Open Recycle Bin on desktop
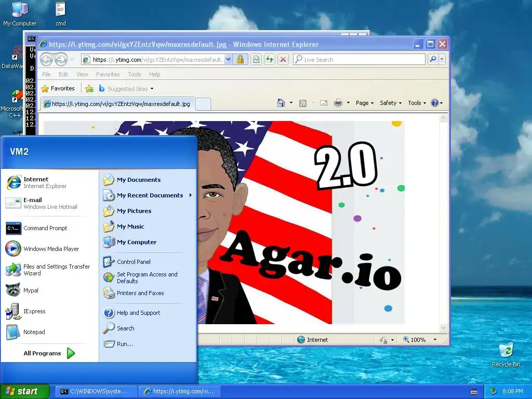This screenshot has width=532, height=399. pyautogui.click(x=506, y=354)
